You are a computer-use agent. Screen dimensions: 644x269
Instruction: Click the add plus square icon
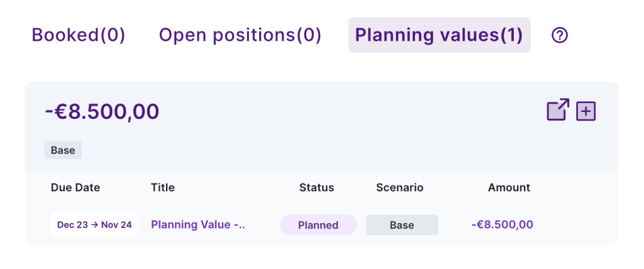pyautogui.click(x=586, y=111)
